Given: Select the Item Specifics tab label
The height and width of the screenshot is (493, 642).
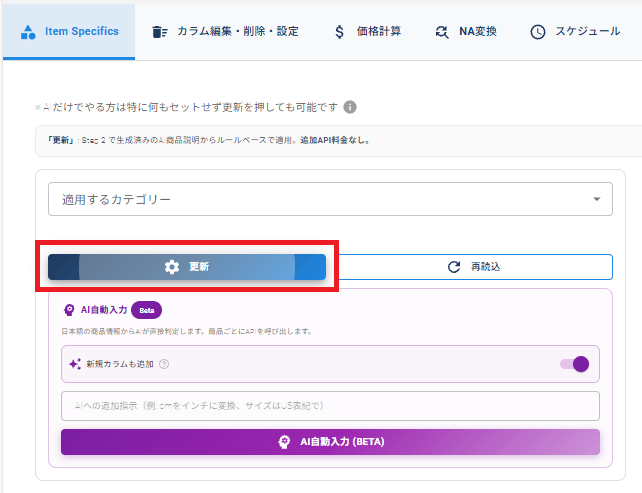Looking at the screenshot, I should tap(82, 31).
